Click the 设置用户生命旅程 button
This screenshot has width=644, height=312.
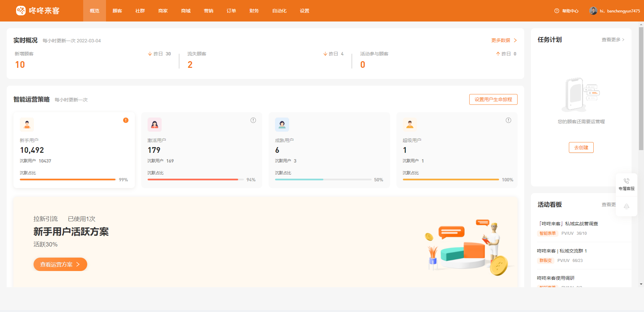coord(493,99)
